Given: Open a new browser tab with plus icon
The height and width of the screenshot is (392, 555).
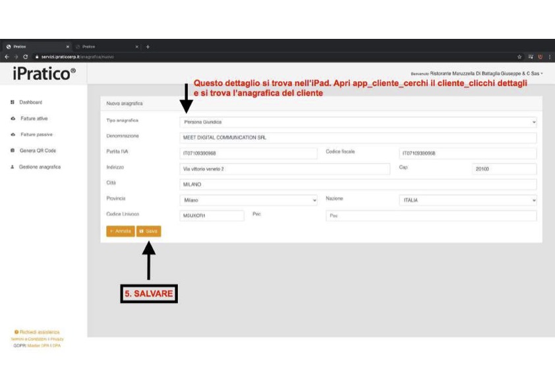Looking at the screenshot, I should (x=148, y=47).
